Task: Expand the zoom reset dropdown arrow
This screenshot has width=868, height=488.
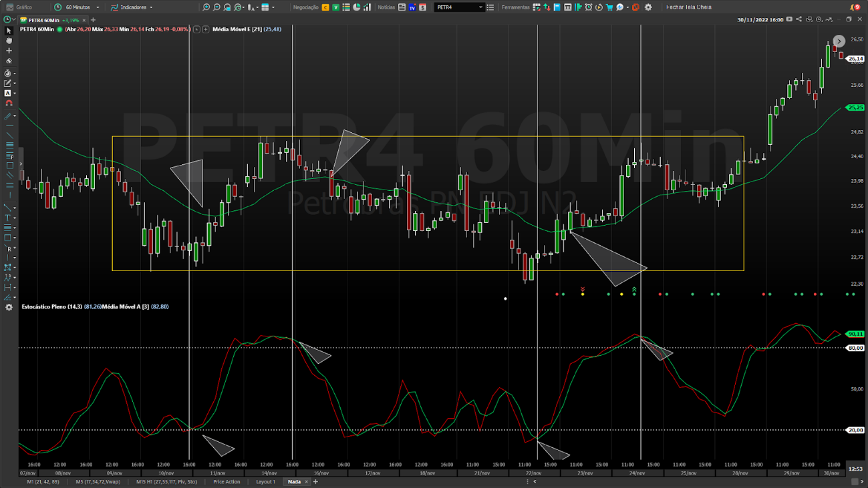Action: (243, 7)
